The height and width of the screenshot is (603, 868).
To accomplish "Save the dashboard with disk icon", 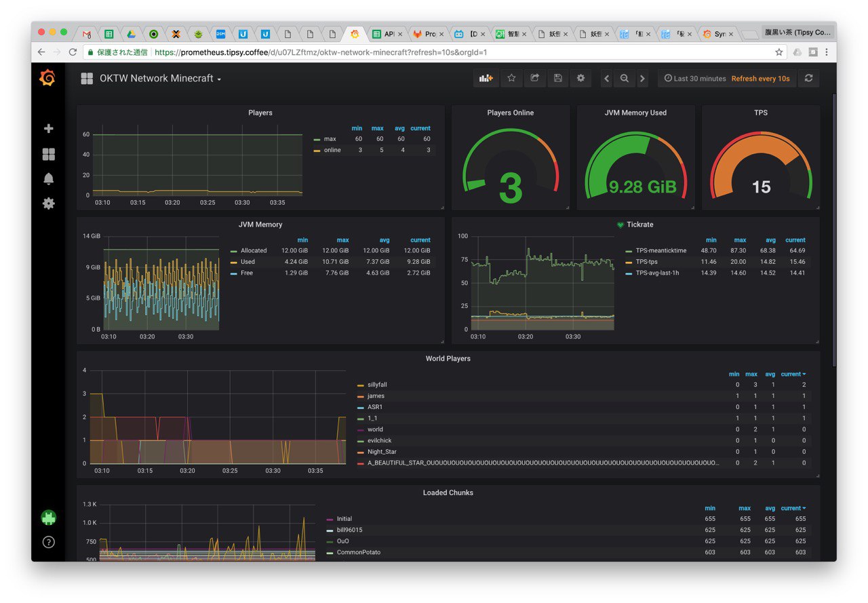I will point(557,79).
